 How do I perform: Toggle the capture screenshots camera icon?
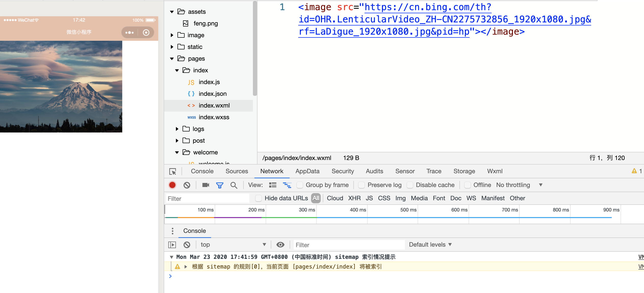[x=205, y=185]
